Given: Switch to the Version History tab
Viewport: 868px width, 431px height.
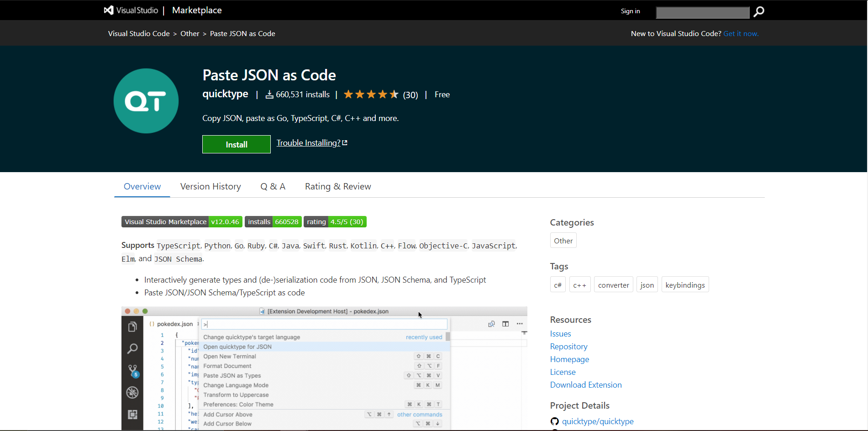Looking at the screenshot, I should 210,186.
